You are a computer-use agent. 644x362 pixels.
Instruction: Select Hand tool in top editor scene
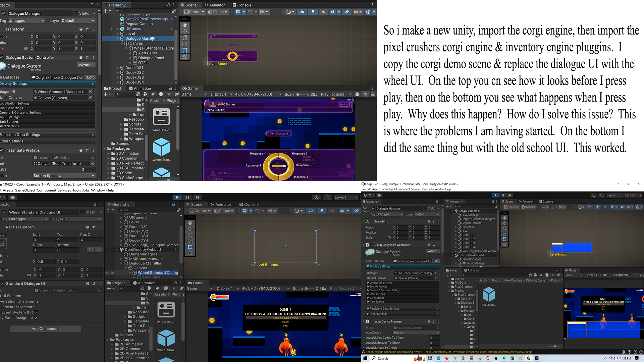[185, 25]
